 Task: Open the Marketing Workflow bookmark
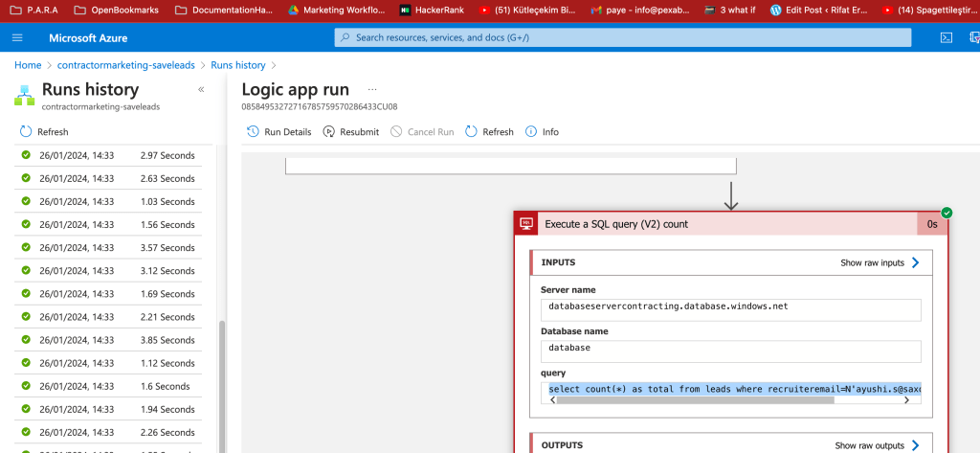(336, 10)
